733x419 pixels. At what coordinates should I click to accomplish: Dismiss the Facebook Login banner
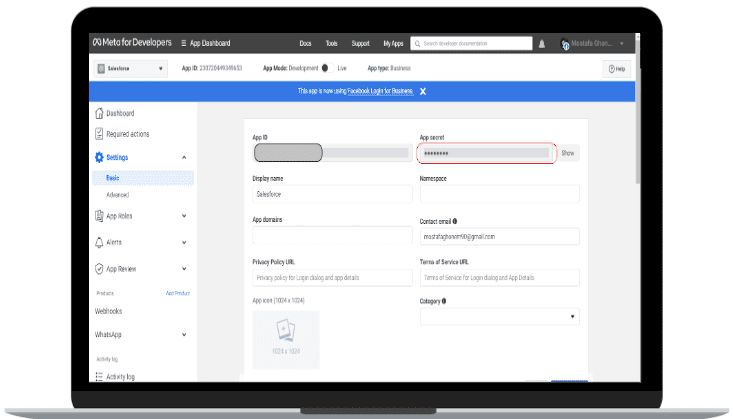[x=423, y=91]
